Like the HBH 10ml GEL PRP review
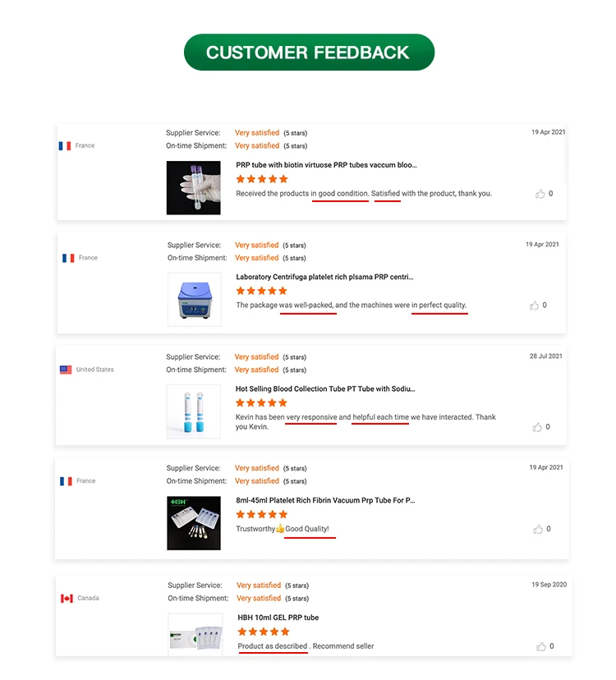 coord(540,646)
